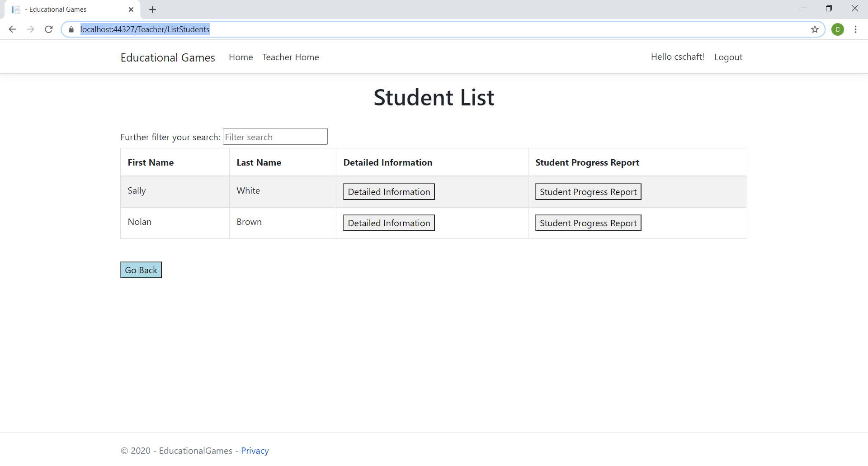Minimize the browser window
The width and height of the screenshot is (868, 466).
pyautogui.click(x=803, y=9)
